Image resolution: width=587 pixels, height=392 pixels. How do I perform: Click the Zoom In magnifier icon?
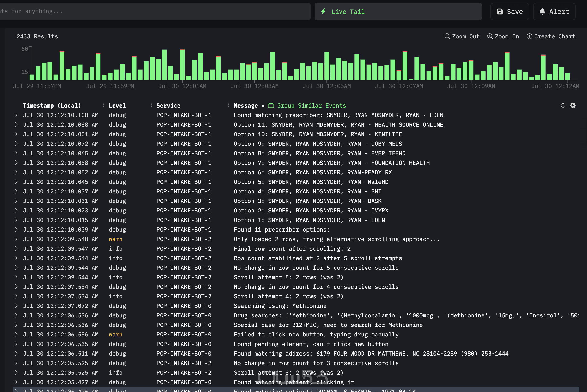click(x=490, y=36)
